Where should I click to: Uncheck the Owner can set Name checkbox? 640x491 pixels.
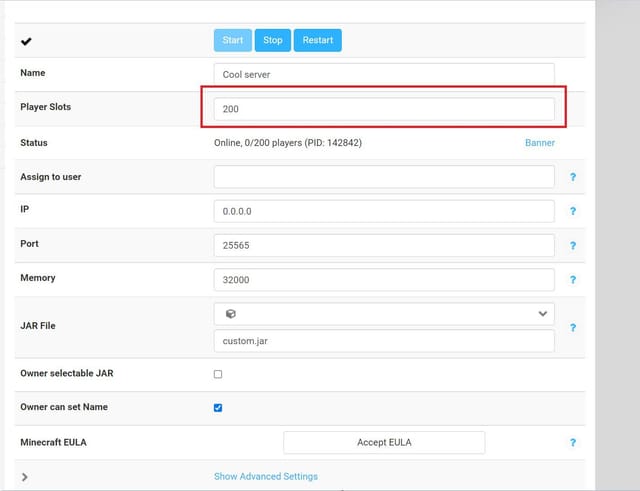pos(218,408)
